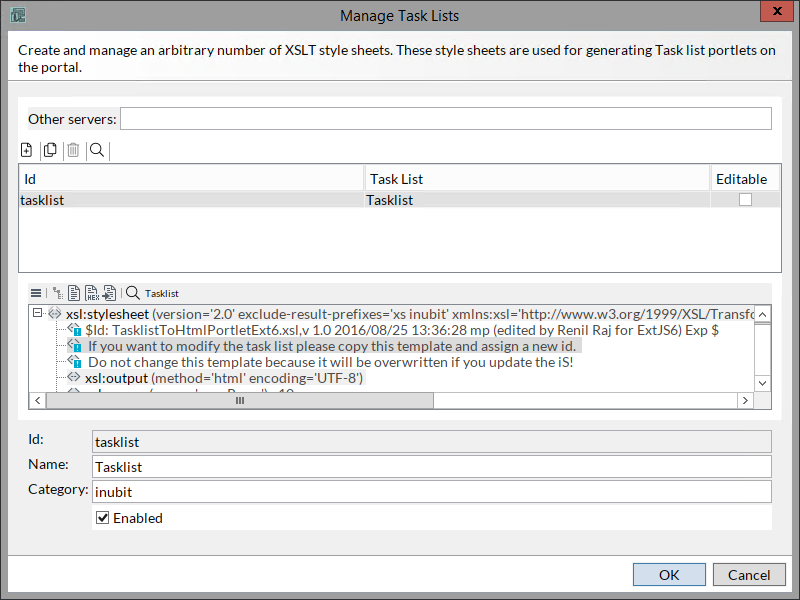This screenshot has width=800, height=600.
Task: Collapse the xsl:stylesheet tree node
Action: 37,313
